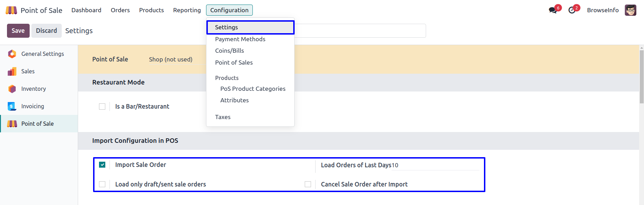Image resolution: width=644 pixels, height=205 pixels.
Task: Choose PoS Product Categories menu entry
Action: (x=252, y=89)
